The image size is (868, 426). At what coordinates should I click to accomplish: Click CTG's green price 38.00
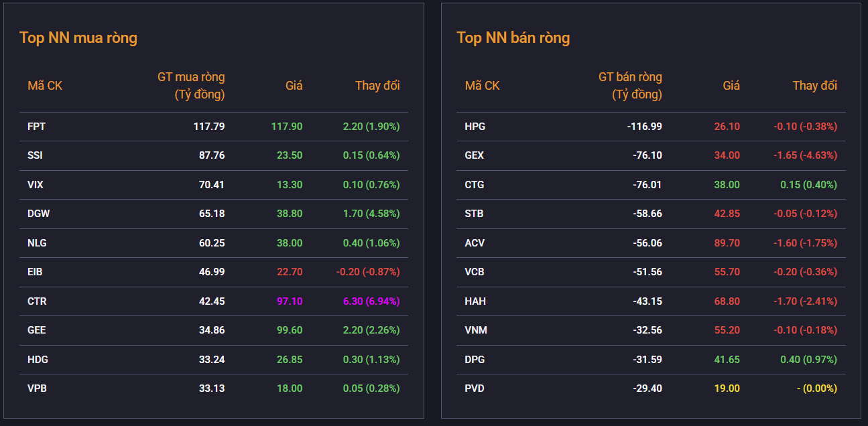(x=727, y=184)
